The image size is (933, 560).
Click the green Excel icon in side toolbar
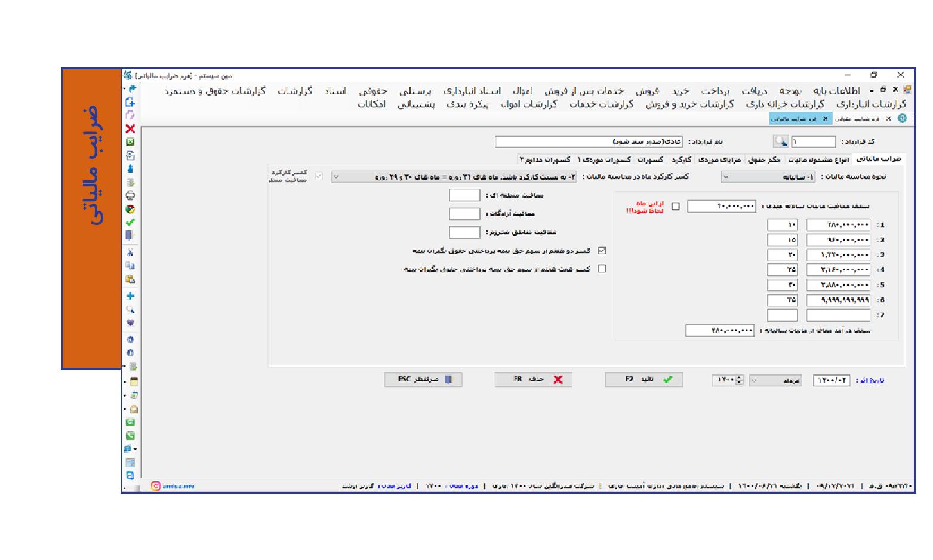click(x=130, y=142)
